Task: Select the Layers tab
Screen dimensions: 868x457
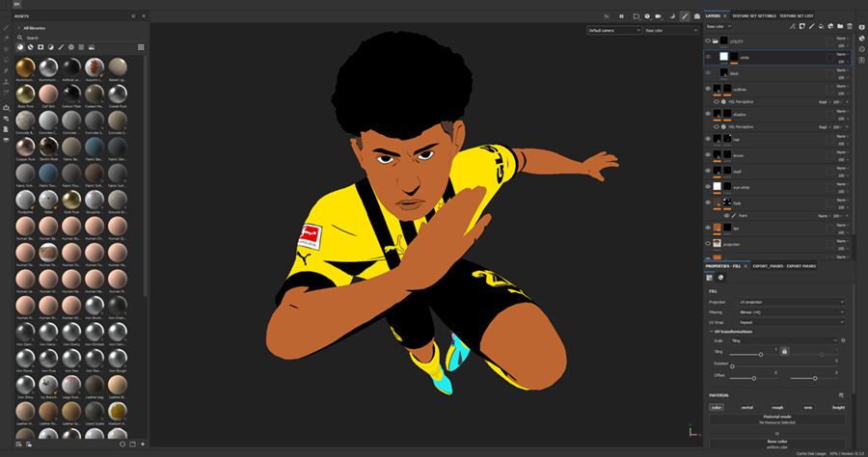Action: tap(713, 16)
